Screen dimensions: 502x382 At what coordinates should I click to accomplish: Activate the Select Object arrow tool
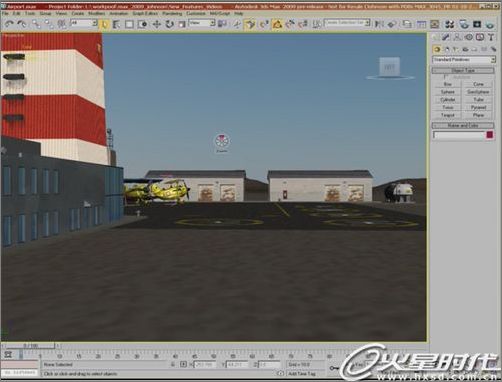click(104, 24)
